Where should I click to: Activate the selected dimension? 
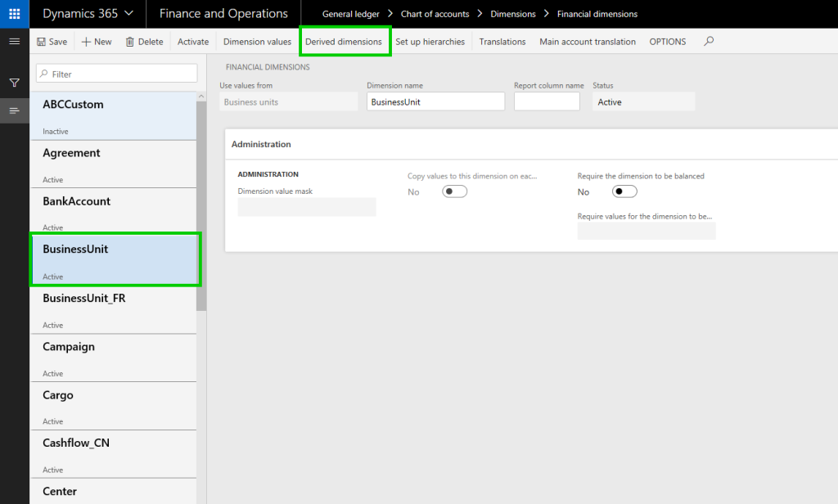pyautogui.click(x=192, y=41)
